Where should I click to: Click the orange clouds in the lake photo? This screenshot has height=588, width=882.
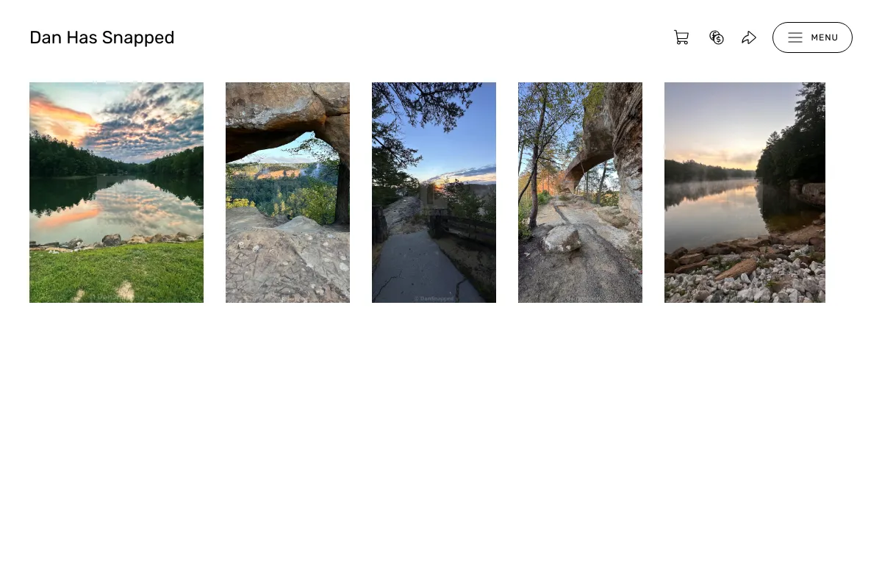coord(62,118)
